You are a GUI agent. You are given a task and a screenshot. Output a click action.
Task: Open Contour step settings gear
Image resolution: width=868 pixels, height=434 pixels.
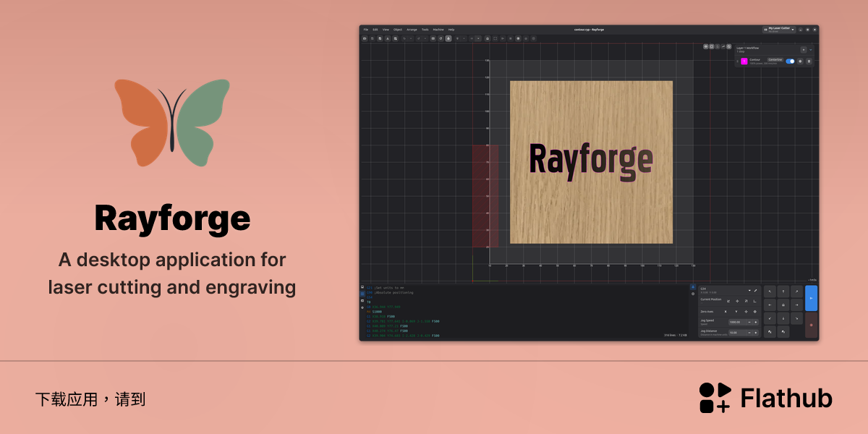click(x=800, y=61)
